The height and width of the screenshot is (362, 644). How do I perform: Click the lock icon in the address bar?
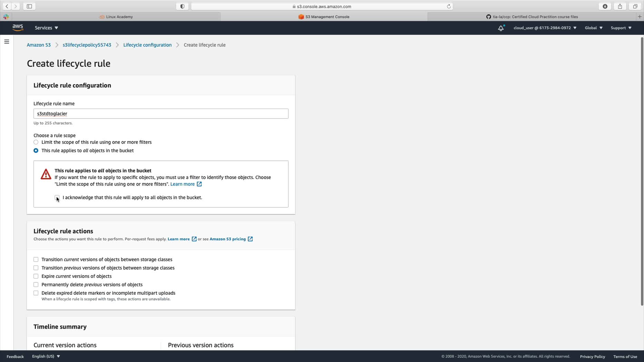(x=294, y=7)
